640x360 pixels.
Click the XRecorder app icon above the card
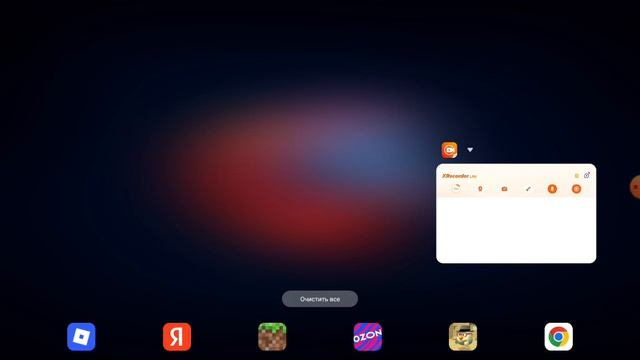[x=449, y=150]
